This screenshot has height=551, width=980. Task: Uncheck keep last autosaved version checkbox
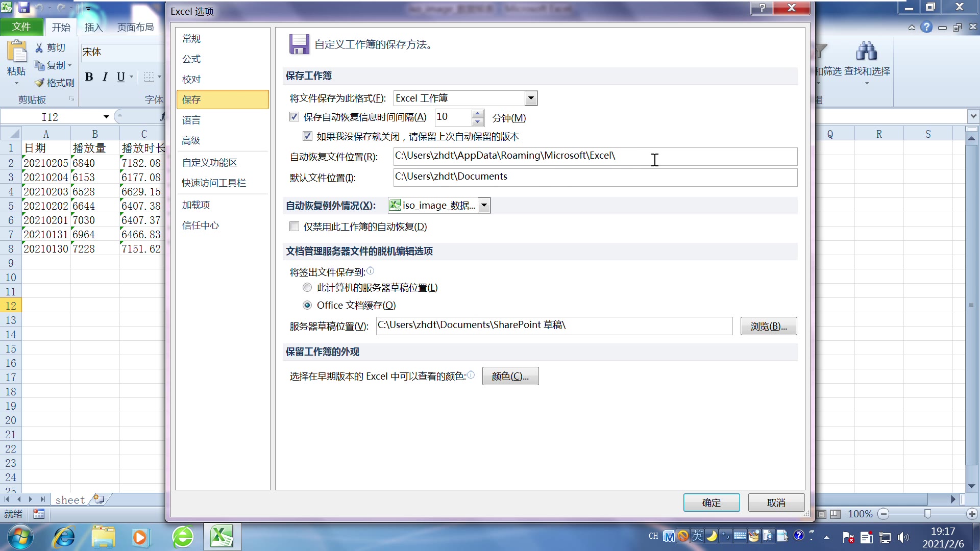307,136
